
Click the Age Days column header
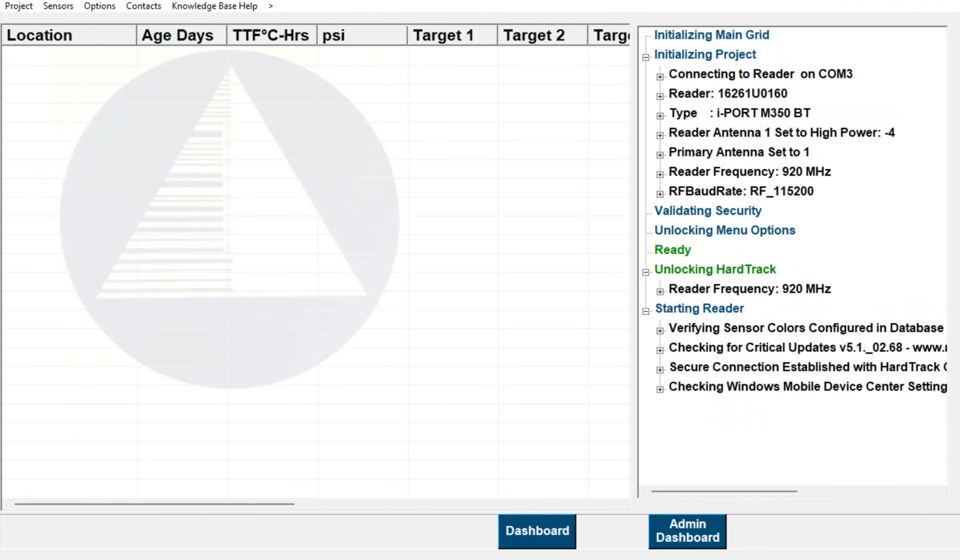[181, 35]
